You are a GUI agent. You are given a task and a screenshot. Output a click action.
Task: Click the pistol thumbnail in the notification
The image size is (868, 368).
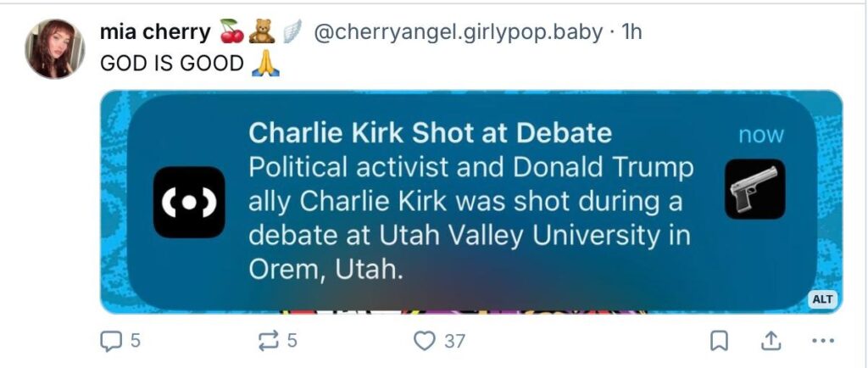pos(754,189)
